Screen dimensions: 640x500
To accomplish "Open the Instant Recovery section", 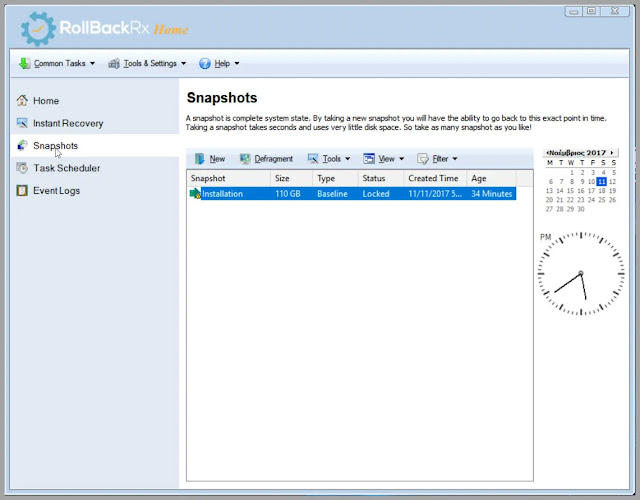I will point(68,123).
